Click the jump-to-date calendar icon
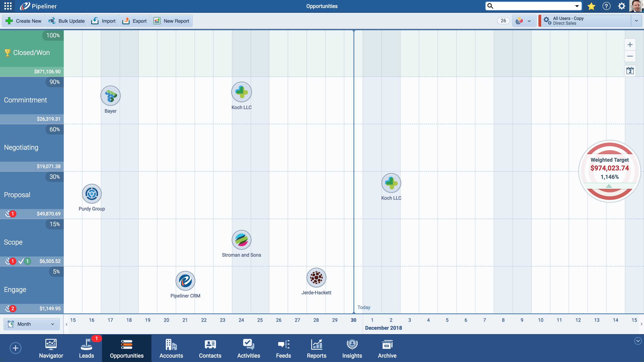Screen dimensions: 644x362 [630, 71]
